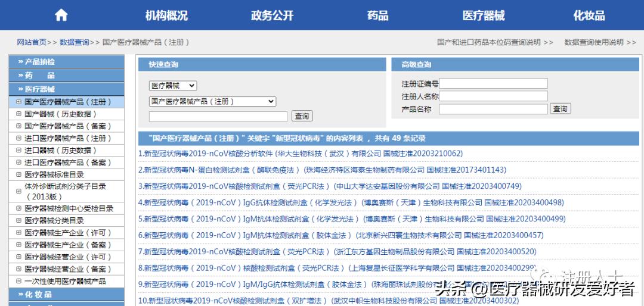Open the 政务公开 menu
This screenshot has width=644, height=306.
click(273, 15)
